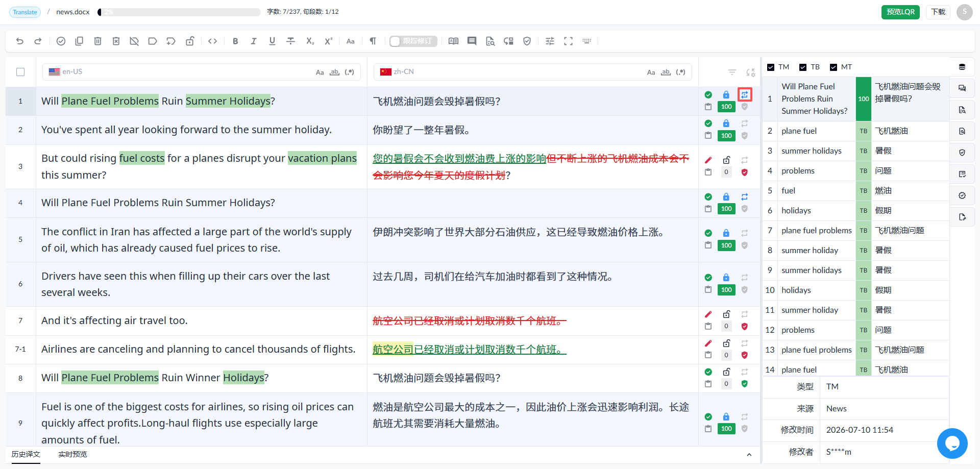Apply subscript formatting

[x=310, y=41]
